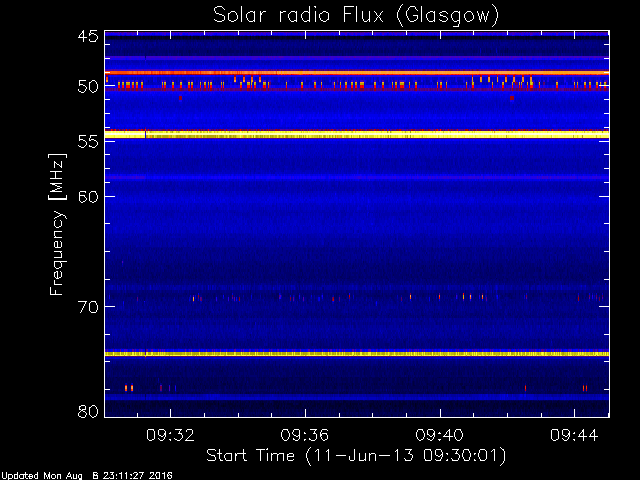Select the 45 frequency tick label
The width and height of the screenshot is (640, 480).
88,36
